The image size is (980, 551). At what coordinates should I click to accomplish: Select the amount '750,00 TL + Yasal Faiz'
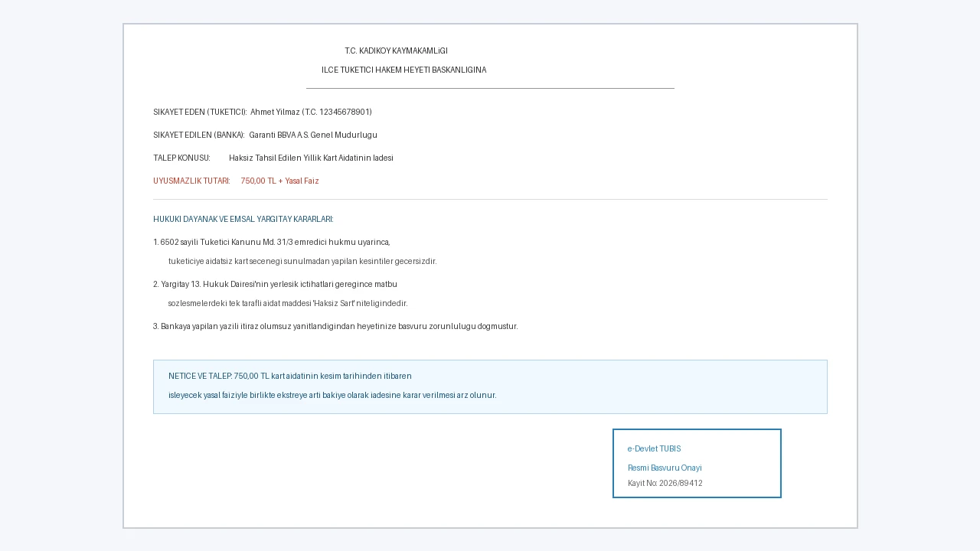pyautogui.click(x=279, y=181)
